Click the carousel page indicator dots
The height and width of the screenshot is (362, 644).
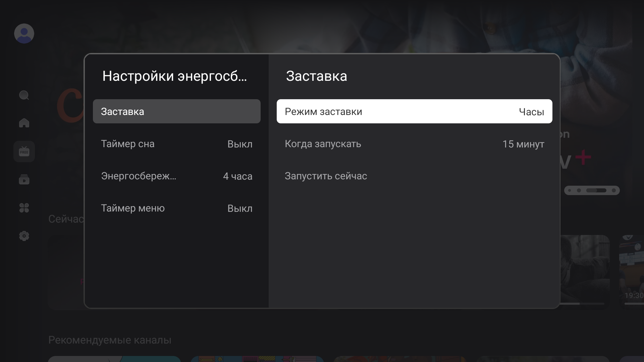(592, 190)
